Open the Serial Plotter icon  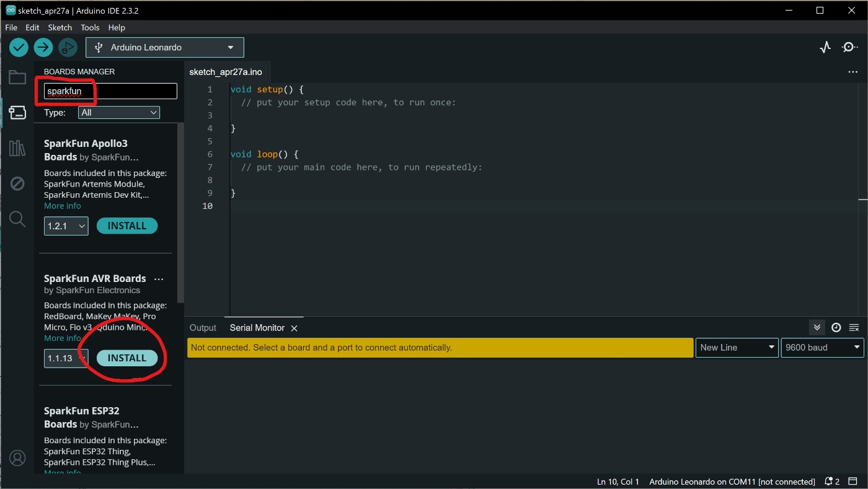[x=825, y=47]
